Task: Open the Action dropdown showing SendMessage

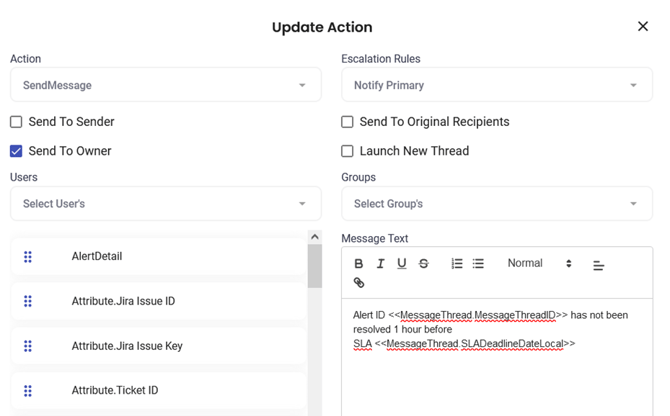Action: 165,86
